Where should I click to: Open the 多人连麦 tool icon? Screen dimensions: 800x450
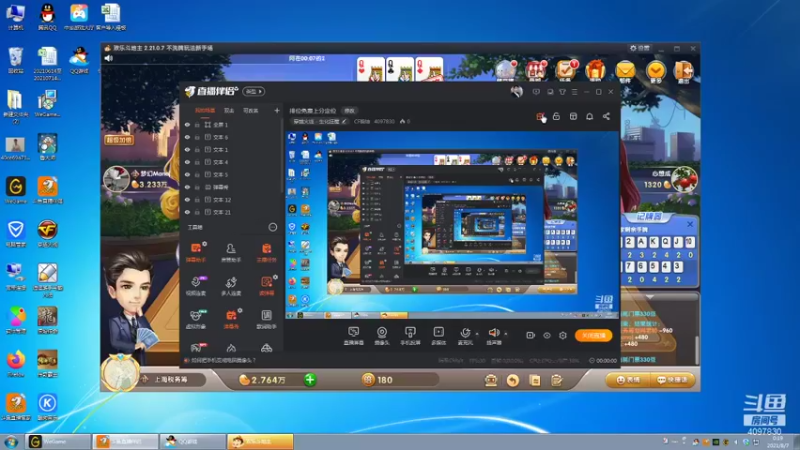coord(231,286)
